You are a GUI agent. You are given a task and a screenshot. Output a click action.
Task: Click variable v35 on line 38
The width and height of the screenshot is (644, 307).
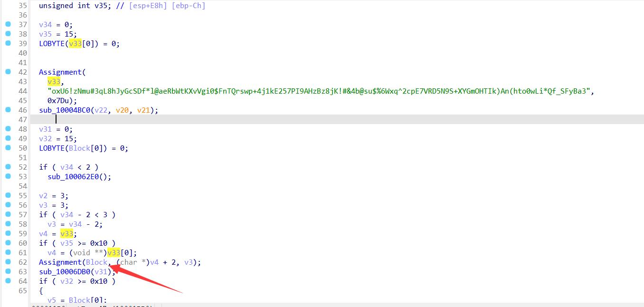pos(45,34)
